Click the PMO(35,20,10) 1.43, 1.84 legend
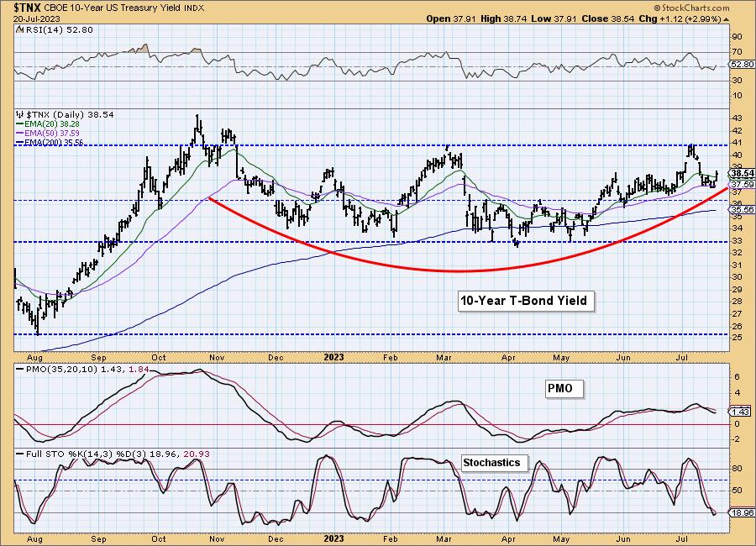The image size is (756, 546). 82,370
